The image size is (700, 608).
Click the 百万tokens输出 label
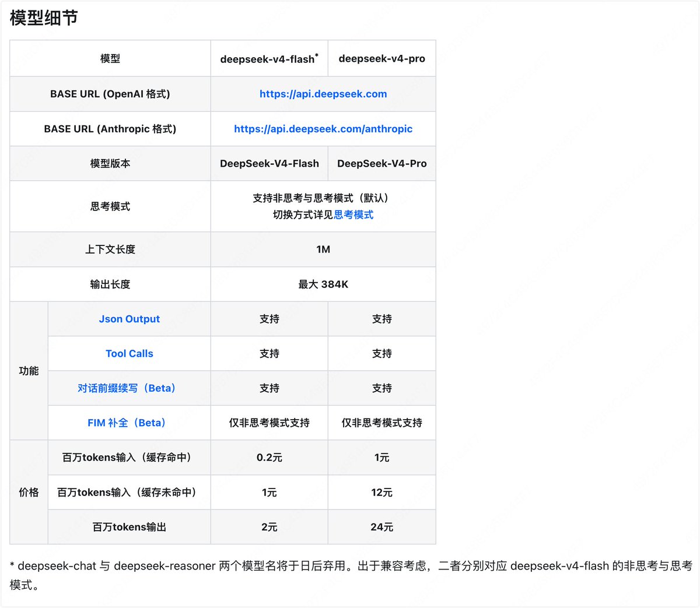[129, 527]
